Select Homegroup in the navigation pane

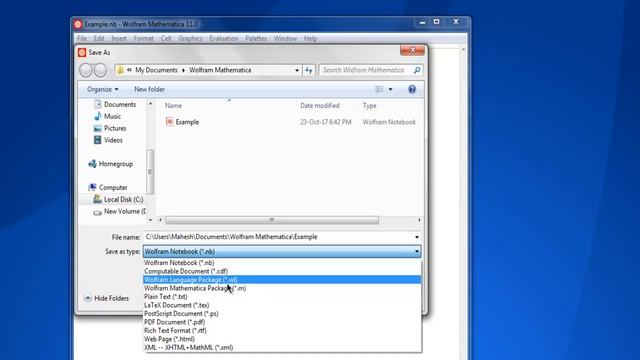tap(111, 164)
